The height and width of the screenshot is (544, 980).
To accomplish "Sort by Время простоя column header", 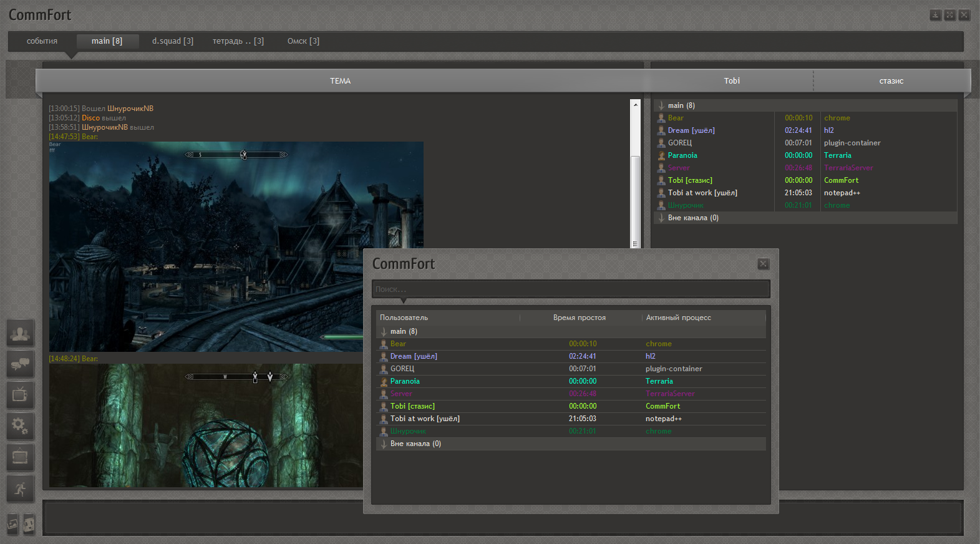I will point(579,318).
